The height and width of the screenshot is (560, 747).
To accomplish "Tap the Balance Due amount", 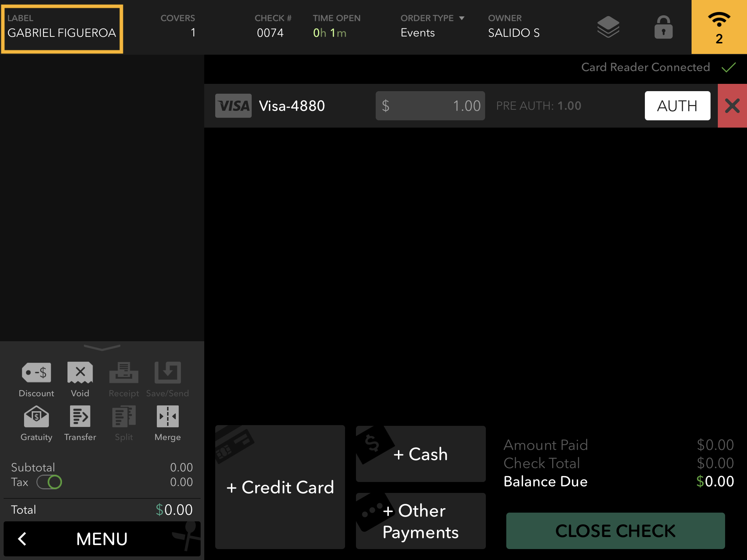I will click(x=715, y=481).
